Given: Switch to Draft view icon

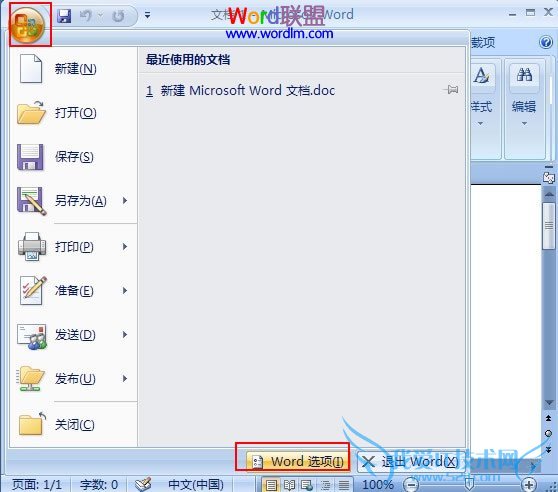Looking at the screenshot, I should click(343, 485).
